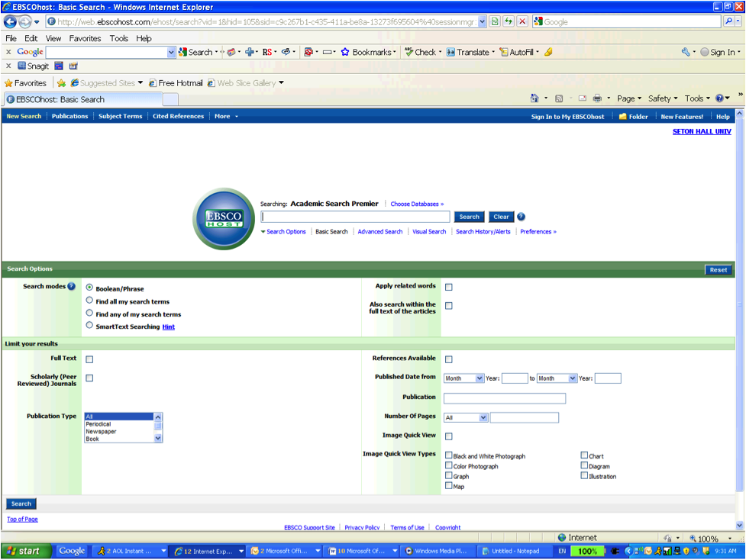
Task: Enable Apply related words checkbox
Action: [449, 287]
